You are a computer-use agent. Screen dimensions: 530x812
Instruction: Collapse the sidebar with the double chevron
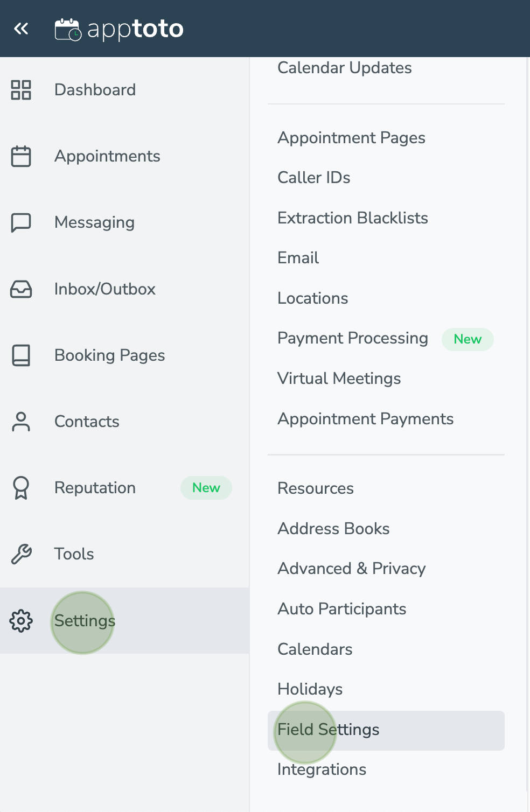21,29
